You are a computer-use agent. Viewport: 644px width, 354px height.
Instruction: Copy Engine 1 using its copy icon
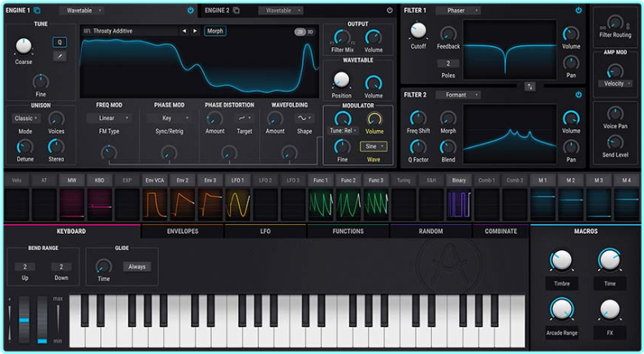37,11
